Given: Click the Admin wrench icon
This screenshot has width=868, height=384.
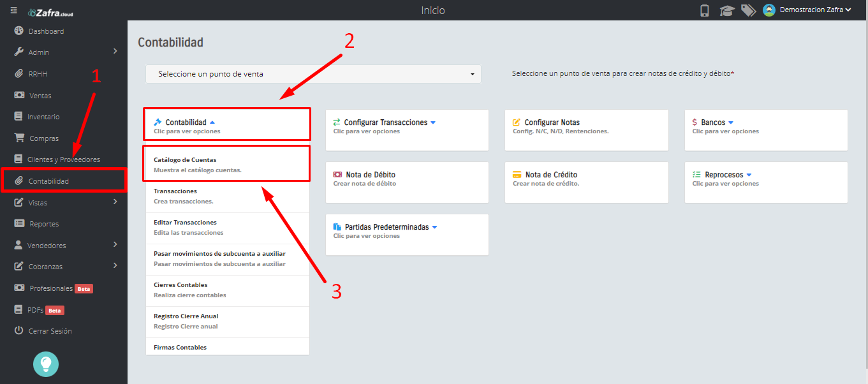Looking at the screenshot, I should pos(18,52).
